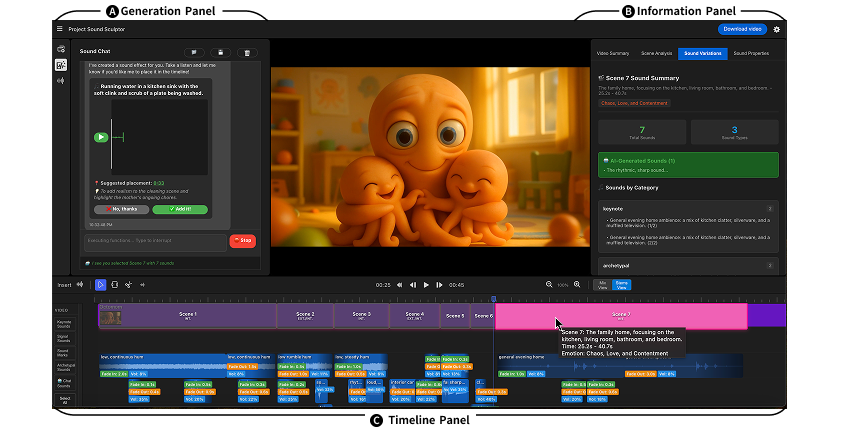This screenshot has width=842, height=427.
Task: Expand the keynote sounds category
Action: click(x=688, y=209)
